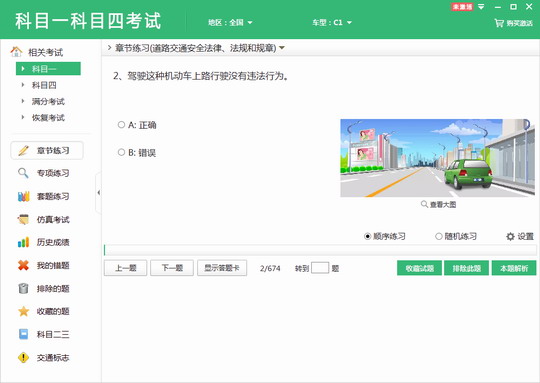The image size is (540, 383).
Task: Click the red 未激活 badge
Action: point(462,7)
